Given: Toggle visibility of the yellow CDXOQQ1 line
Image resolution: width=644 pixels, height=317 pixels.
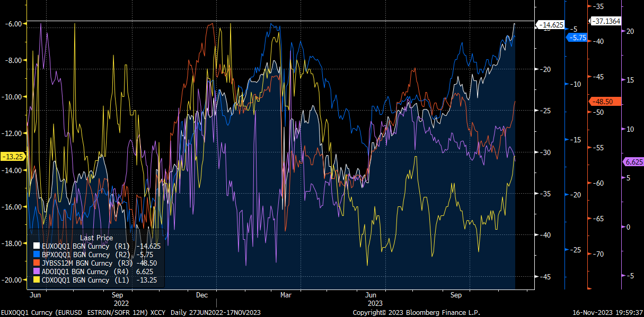Looking at the screenshot, I should (x=36, y=280).
